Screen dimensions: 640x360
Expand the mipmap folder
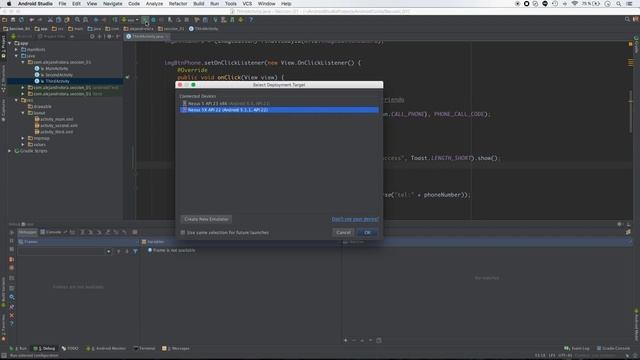click(x=23, y=138)
